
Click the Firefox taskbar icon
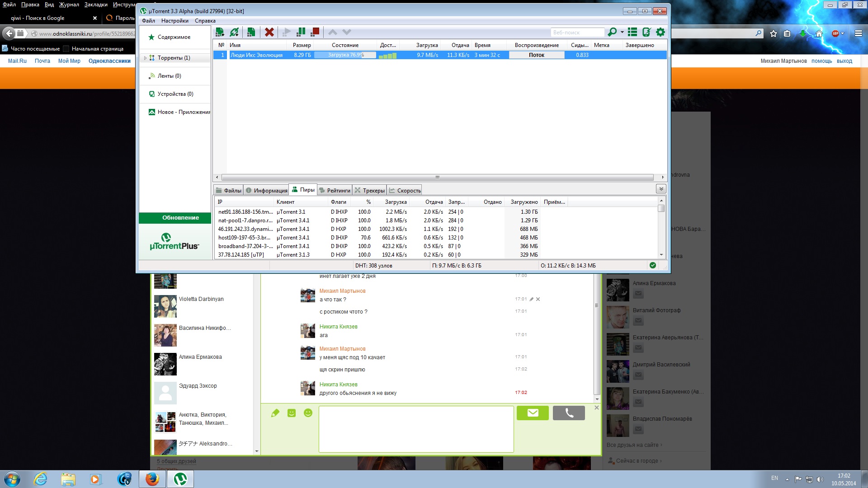(x=152, y=479)
